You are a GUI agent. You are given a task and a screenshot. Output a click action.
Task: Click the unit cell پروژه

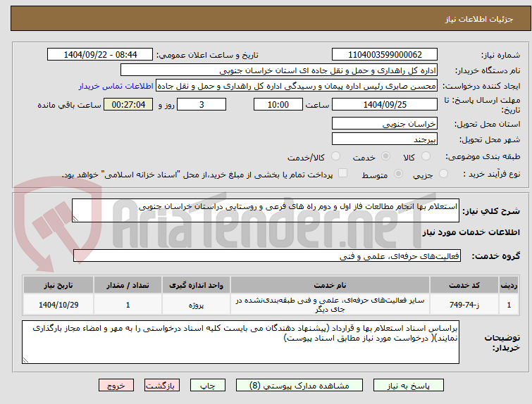coord(196,305)
